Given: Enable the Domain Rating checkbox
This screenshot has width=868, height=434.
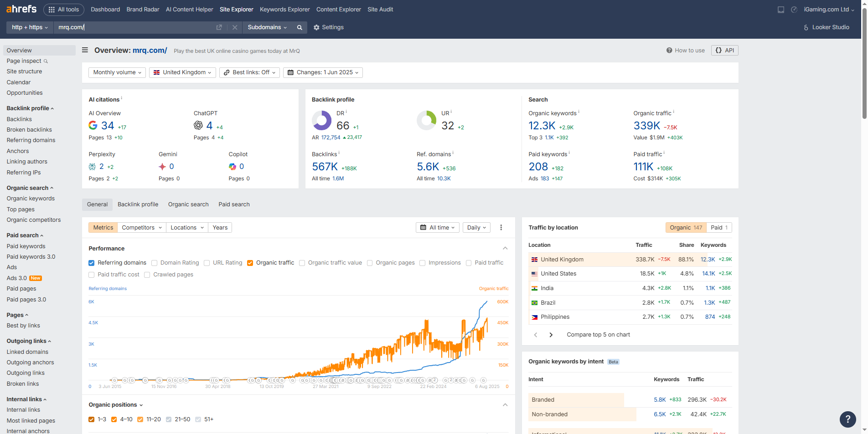Looking at the screenshot, I should 155,263.
